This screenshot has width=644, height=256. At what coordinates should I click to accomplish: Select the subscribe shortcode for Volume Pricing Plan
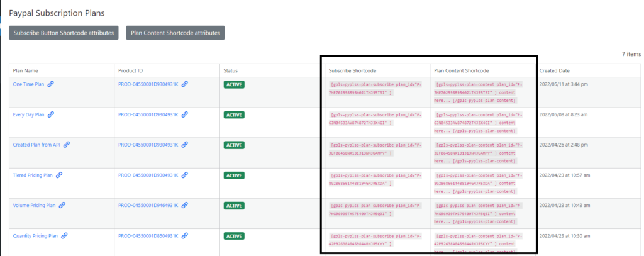coord(375,209)
